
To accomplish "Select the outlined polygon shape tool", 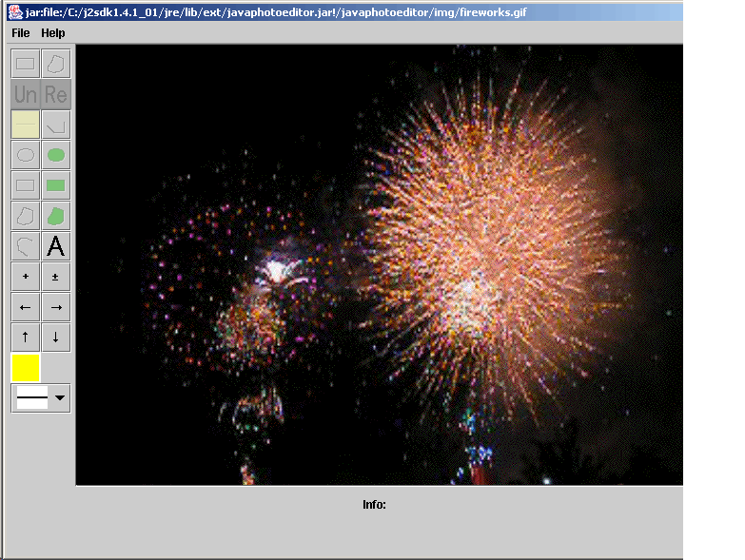I will tap(25, 216).
